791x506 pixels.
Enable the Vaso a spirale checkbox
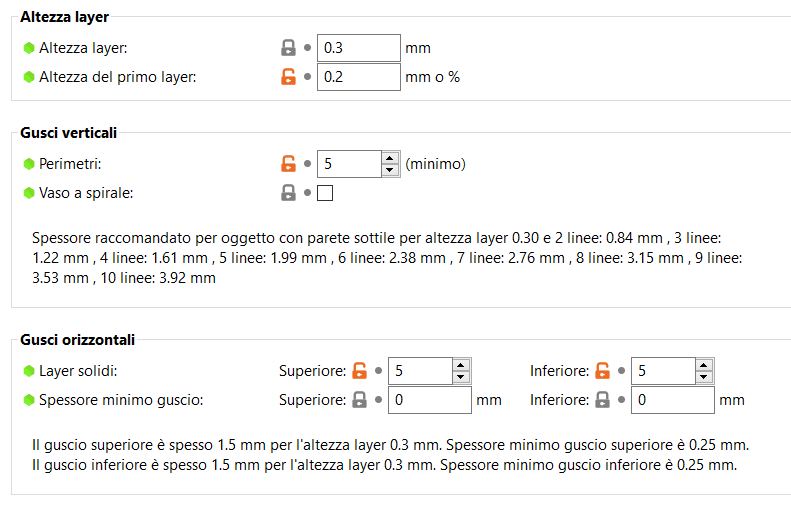click(325, 193)
